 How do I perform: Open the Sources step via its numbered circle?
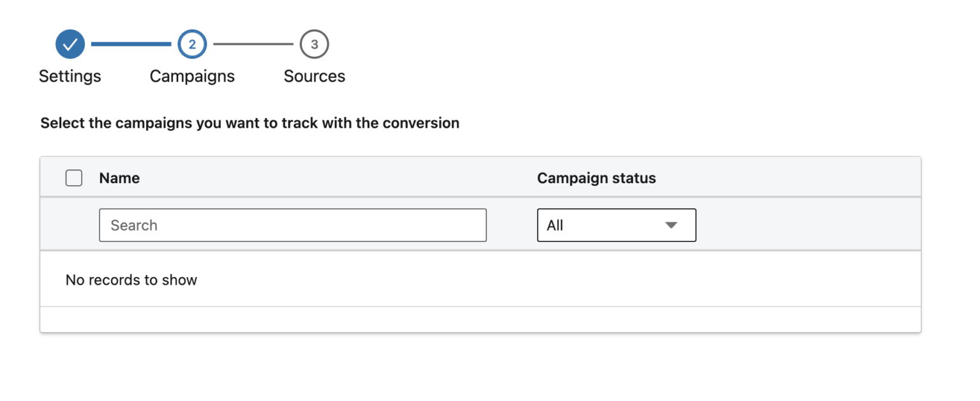click(314, 44)
